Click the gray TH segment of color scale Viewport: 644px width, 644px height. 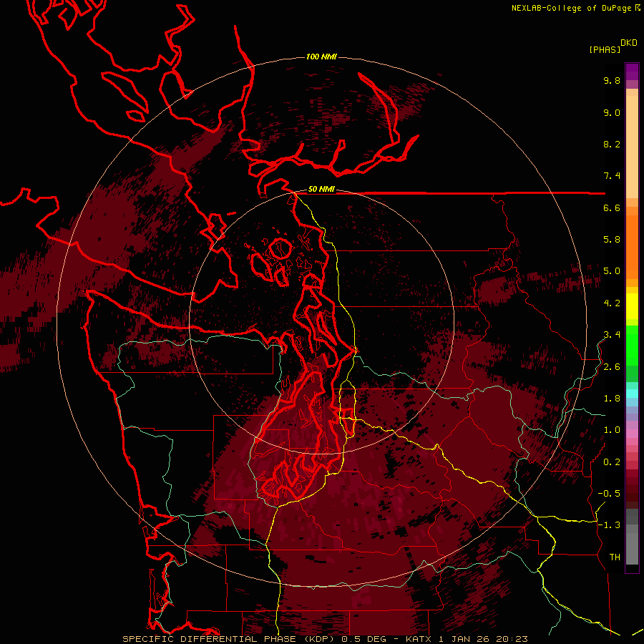[x=632, y=548]
